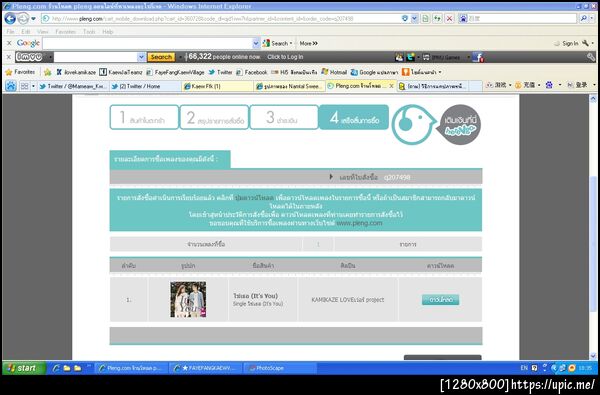The image size is (600, 395).
Task: Open the Facebook bookmark in favorites bar
Action: [251, 72]
